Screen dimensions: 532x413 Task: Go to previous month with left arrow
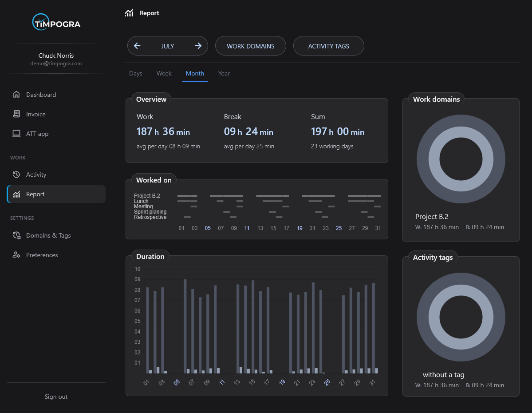coord(137,46)
